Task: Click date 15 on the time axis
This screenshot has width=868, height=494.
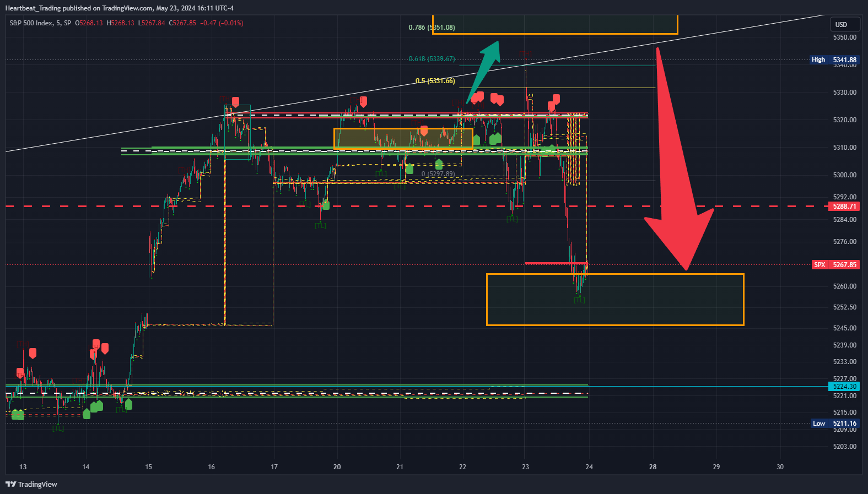Action: (148, 467)
